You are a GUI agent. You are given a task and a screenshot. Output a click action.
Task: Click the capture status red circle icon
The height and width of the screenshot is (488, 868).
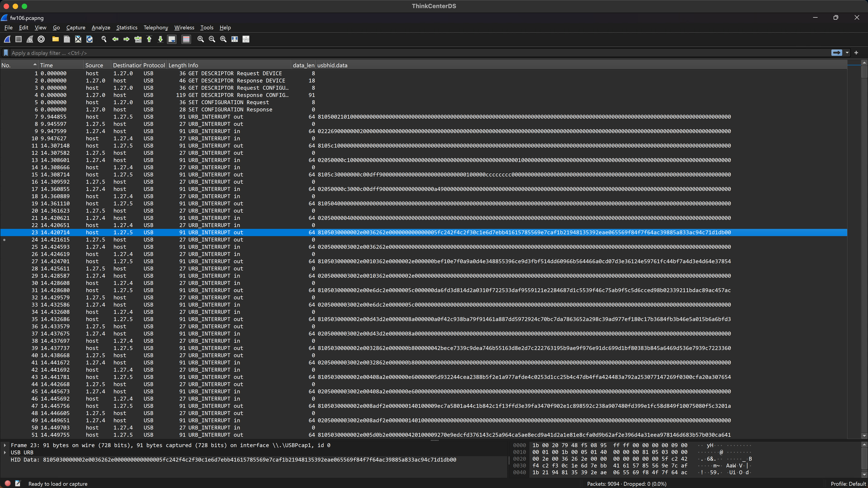click(8, 483)
